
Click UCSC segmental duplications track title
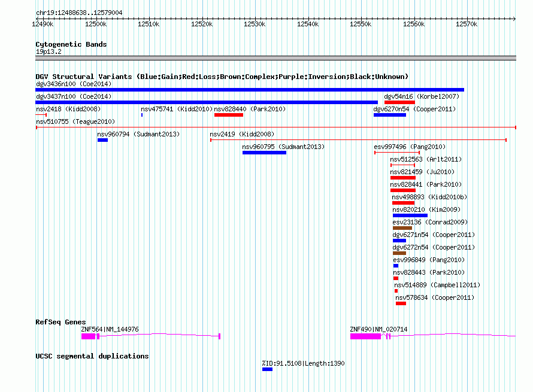click(x=92, y=356)
